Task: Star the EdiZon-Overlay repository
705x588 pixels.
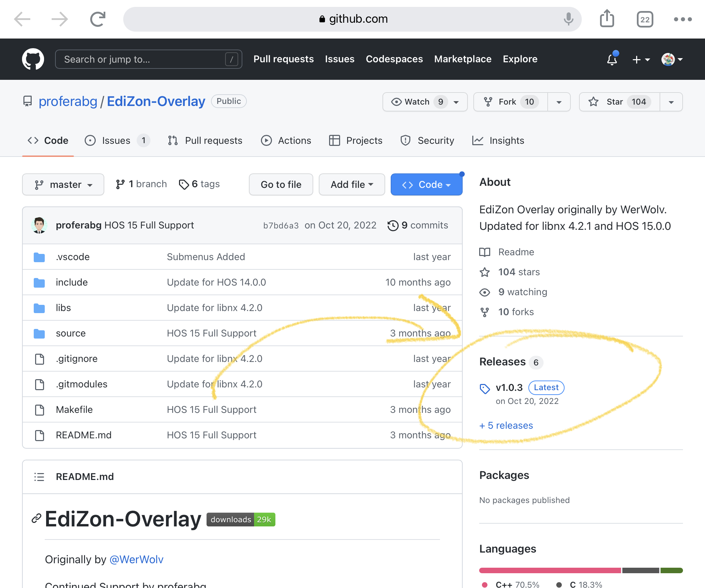Action: [x=620, y=102]
